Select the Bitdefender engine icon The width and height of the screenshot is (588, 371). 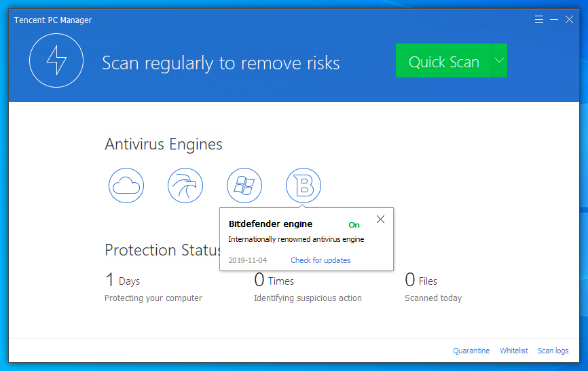click(x=304, y=185)
